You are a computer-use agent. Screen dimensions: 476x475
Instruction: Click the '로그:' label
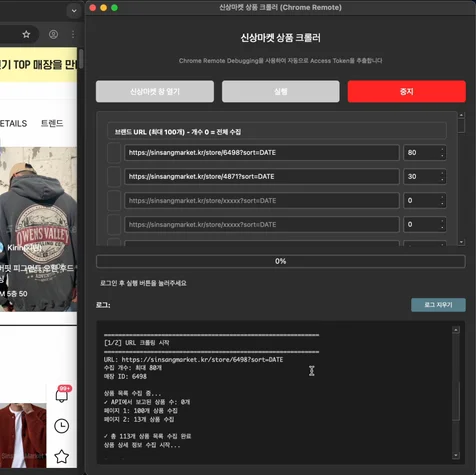point(103,305)
